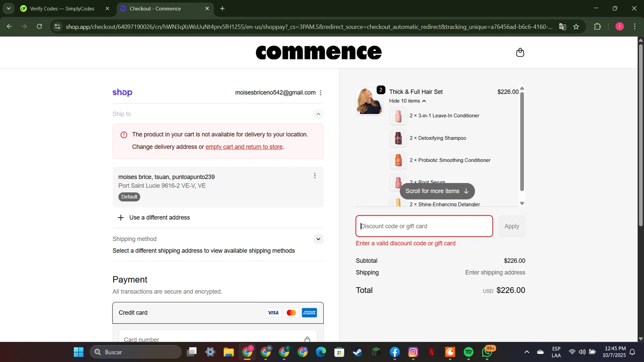
Task: Open Microsoft Store from the taskbar
Action: [340, 352]
